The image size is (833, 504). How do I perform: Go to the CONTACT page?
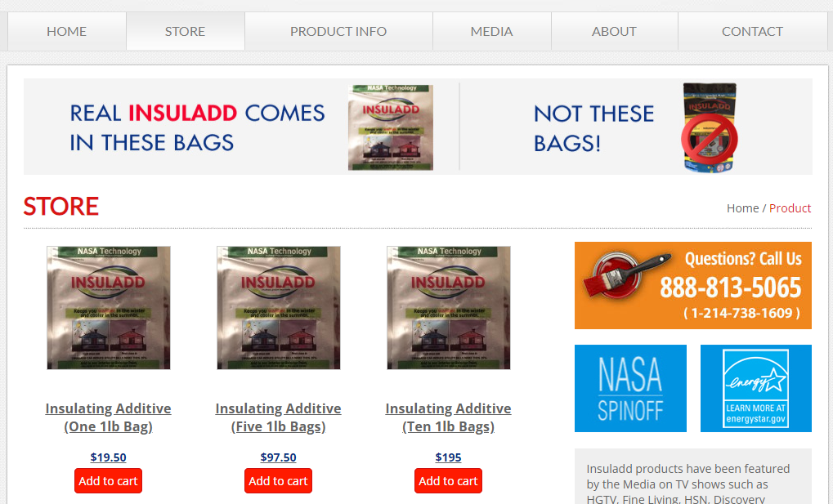click(x=752, y=31)
